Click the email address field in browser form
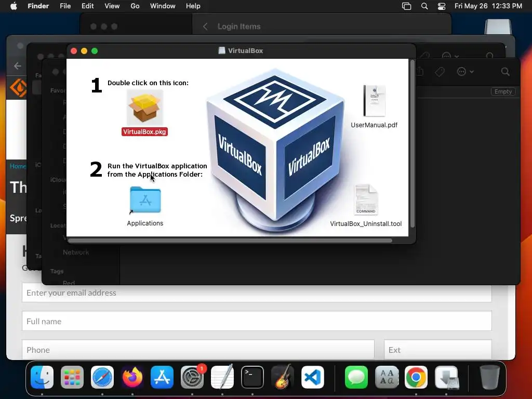The image size is (532, 399). pos(257,293)
